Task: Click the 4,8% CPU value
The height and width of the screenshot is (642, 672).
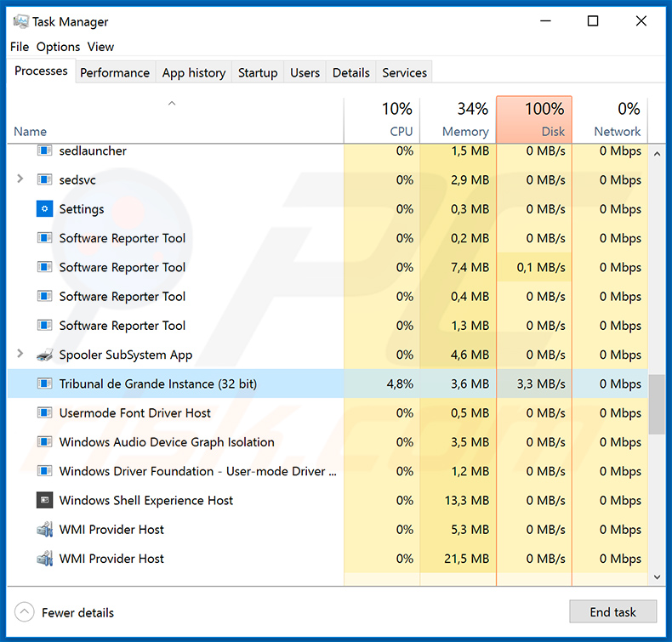Action: pyautogui.click(x=400, y=383)
